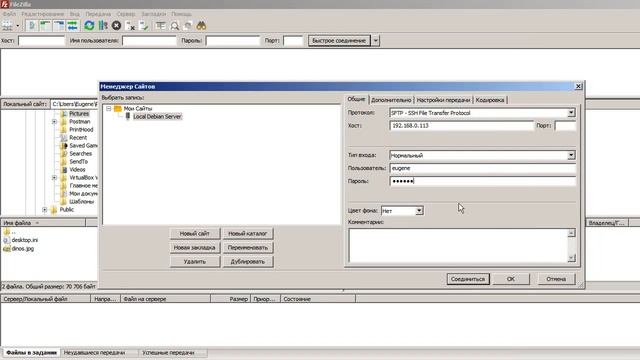Screen dimensions: 640x360
Task: Click the process queue toolbar icon
Action: click(103, 26)
